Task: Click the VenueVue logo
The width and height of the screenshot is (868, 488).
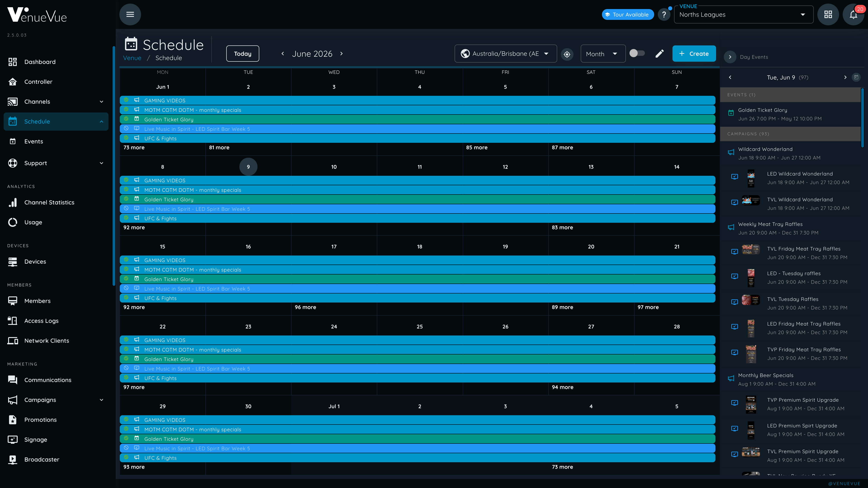Action: tap(37, 15)
